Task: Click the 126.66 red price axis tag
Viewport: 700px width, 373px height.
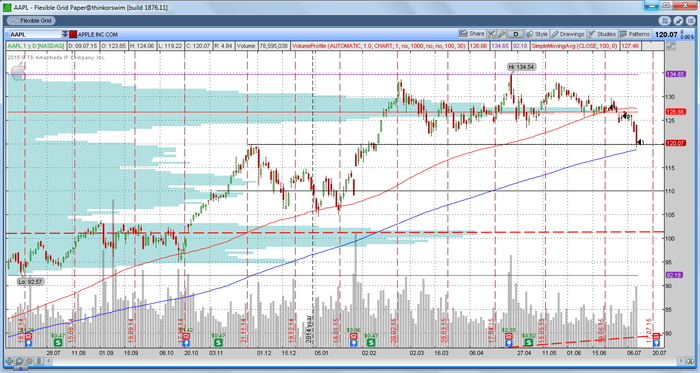Action: pyautogui.click(x=675, y=112)
